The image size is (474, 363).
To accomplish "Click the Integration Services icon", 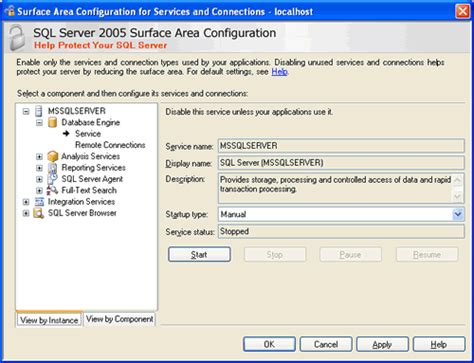I will tap(39, 202).
